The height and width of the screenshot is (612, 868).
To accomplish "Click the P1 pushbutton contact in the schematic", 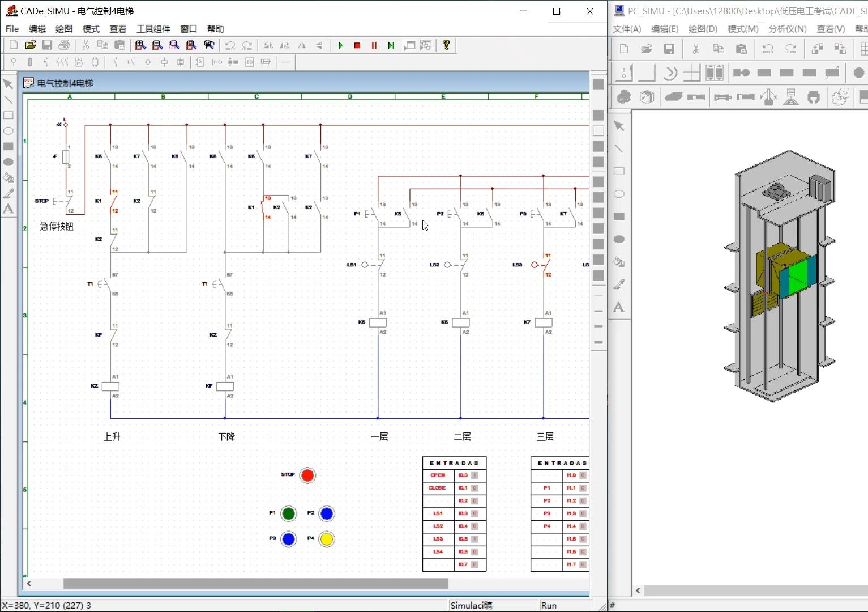I will pyautogui.click(x=372, y=214).
